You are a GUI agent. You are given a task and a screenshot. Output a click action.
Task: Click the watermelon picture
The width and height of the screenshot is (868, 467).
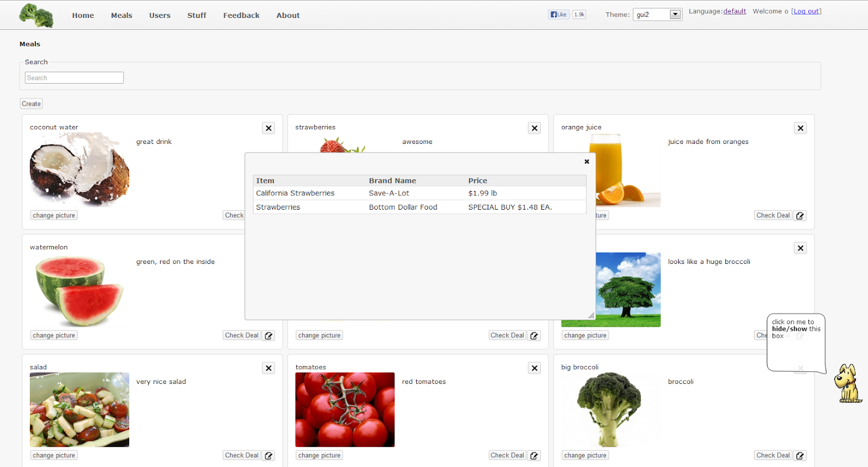79,289
